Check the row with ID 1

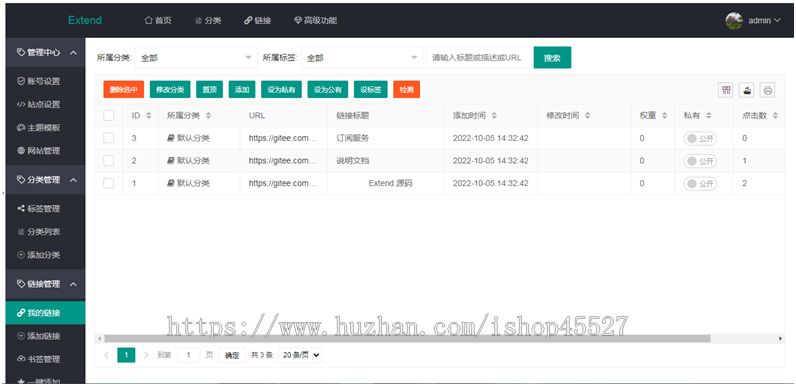[x=109, y=183]
